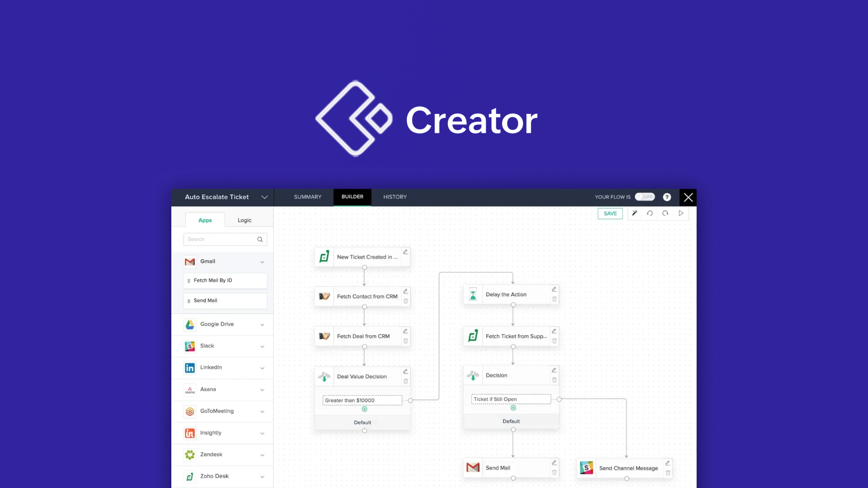Click the SAVE button in the builder
Image resolution: width=868 pixels, height=488 pixels.
click(610, 213)
